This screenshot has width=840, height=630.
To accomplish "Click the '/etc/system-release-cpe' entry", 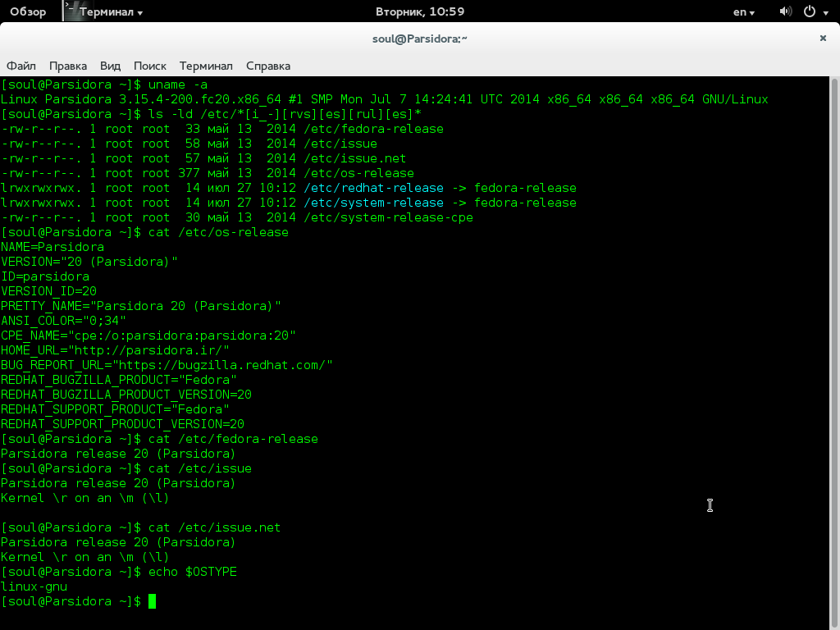I will [388, 217].
